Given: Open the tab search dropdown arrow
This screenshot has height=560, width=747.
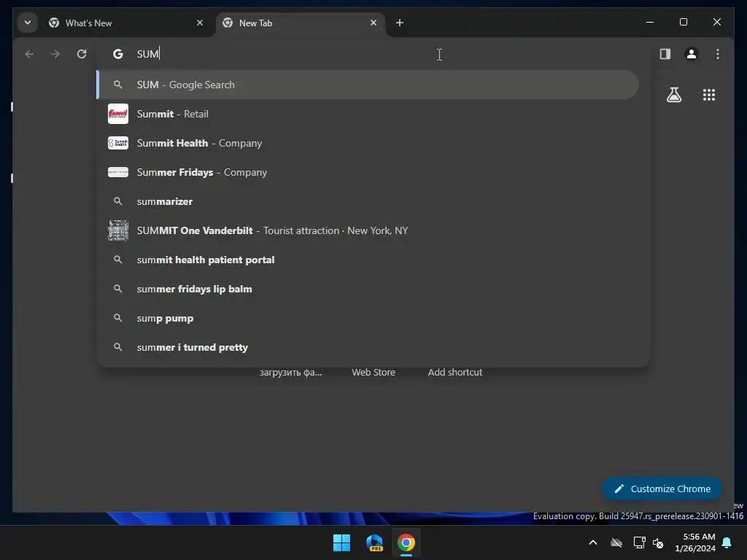Looking at the screenshot, I should 28,23.
